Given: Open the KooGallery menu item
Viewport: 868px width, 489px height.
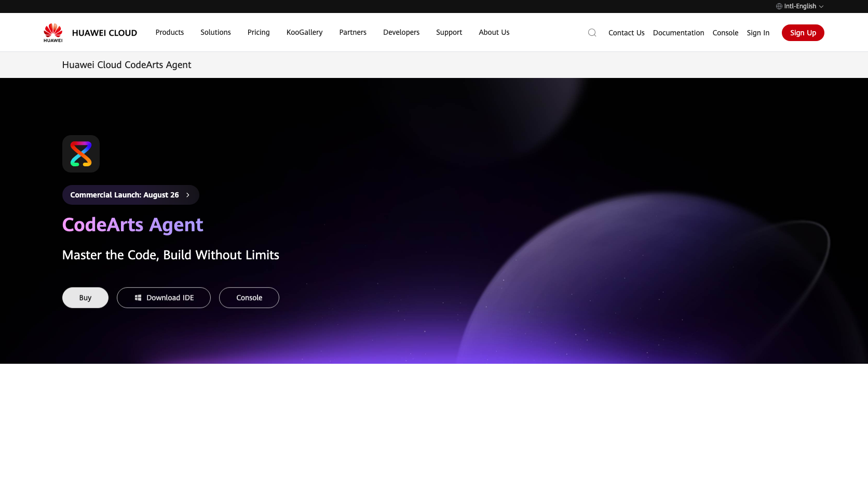Looking at the screenshot, I should pos(305,32).
